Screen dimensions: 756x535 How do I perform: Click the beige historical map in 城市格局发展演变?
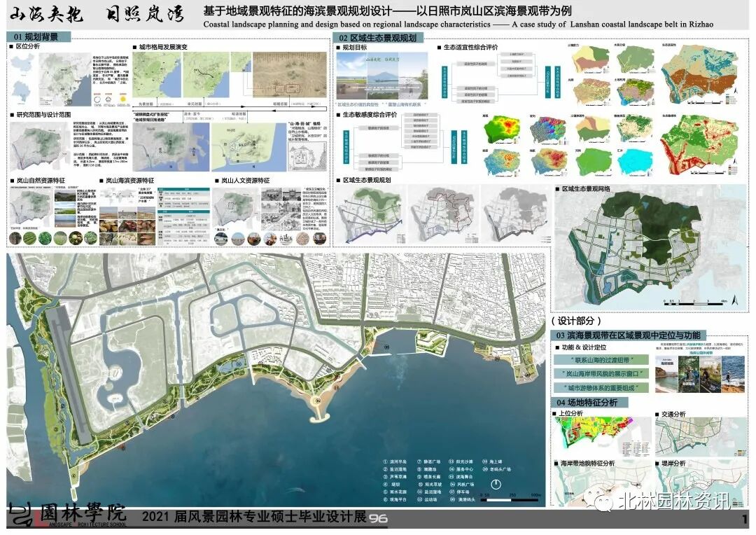290,75
